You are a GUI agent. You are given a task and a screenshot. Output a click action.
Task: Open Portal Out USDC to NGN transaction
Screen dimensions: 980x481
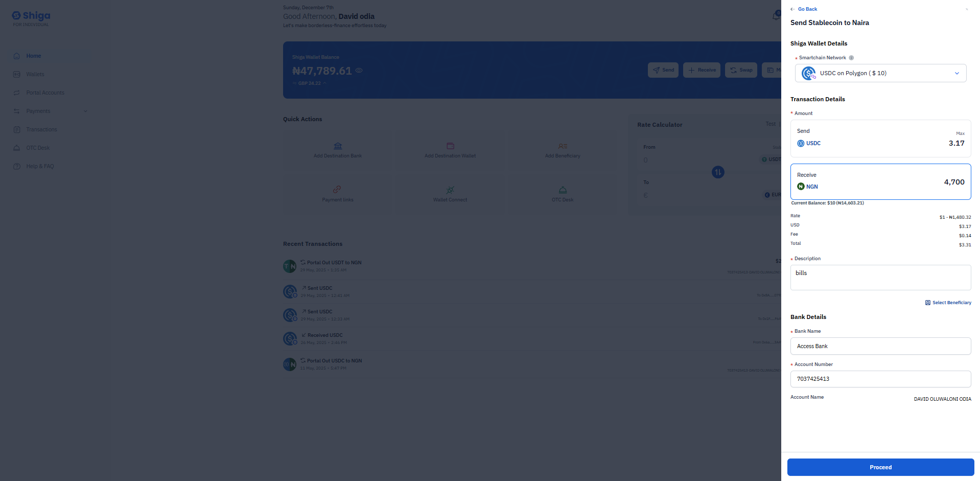(532, 364)
